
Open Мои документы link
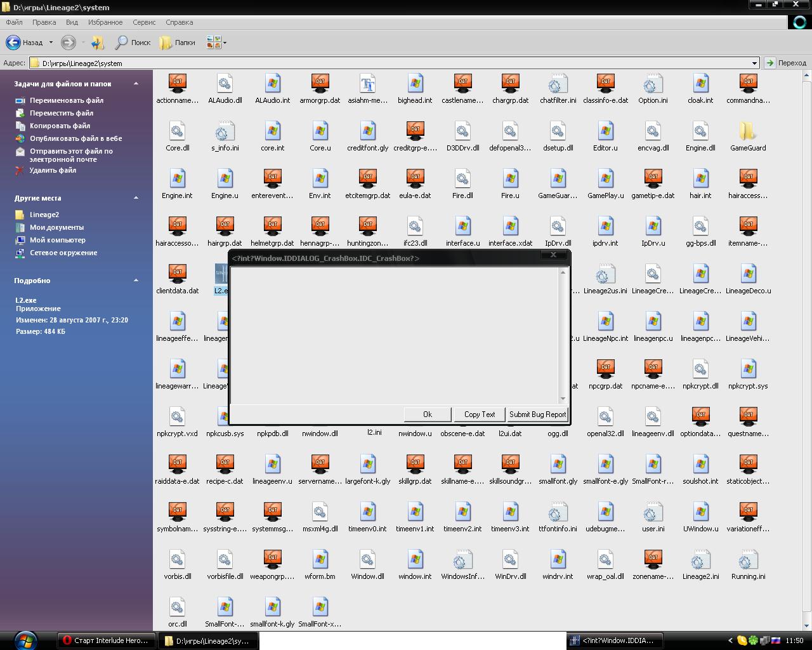pyautogui.click(x=56, y=227)
